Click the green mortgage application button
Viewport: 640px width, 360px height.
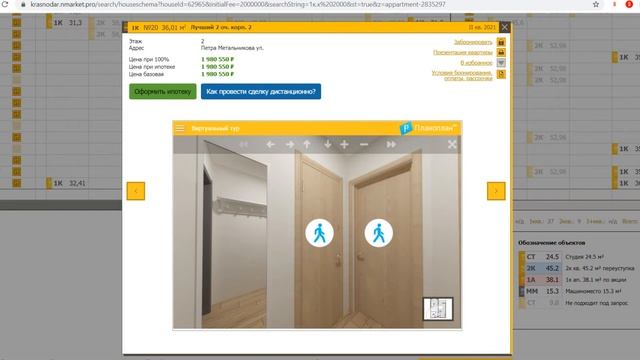click(x=162, y=91)
